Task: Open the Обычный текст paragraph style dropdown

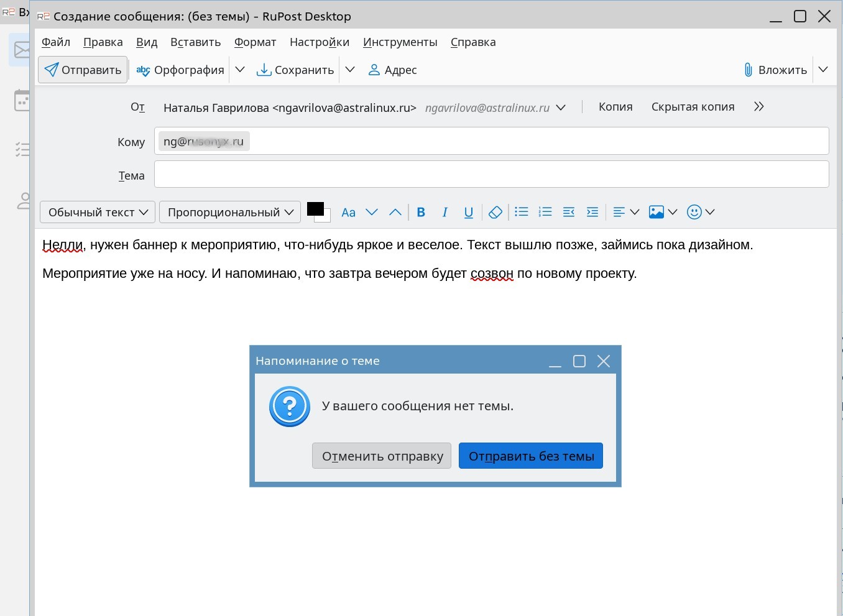Action: [98, 212]
